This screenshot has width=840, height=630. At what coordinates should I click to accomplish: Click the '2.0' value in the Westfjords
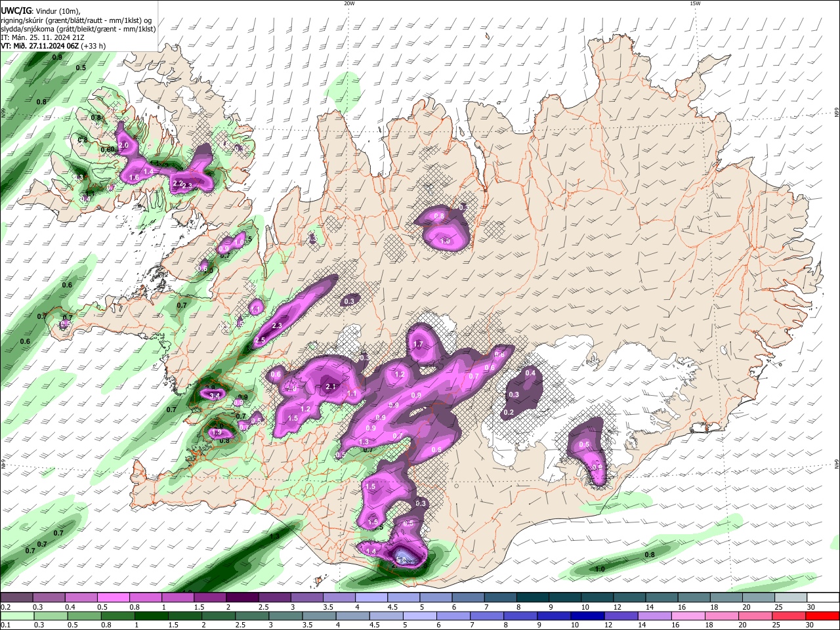pyautogui.click(x=123, y=144)
